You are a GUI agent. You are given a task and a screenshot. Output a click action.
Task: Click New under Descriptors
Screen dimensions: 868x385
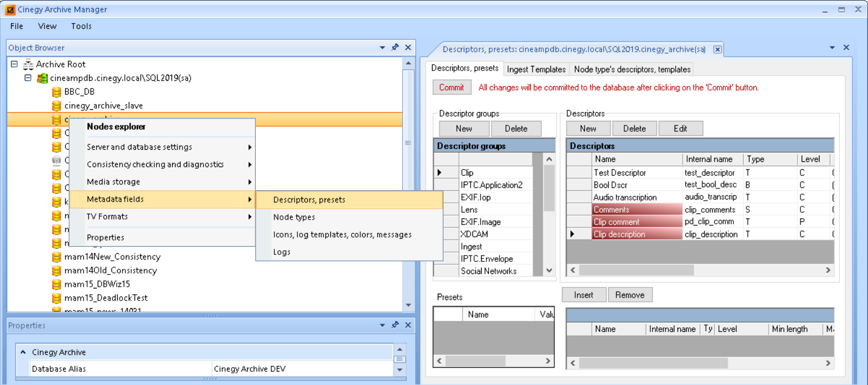(x=588, y=128)
